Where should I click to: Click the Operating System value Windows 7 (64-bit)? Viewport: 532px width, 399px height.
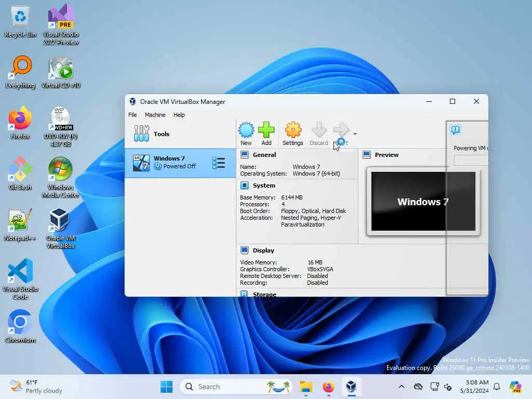[x=316, y=174]
